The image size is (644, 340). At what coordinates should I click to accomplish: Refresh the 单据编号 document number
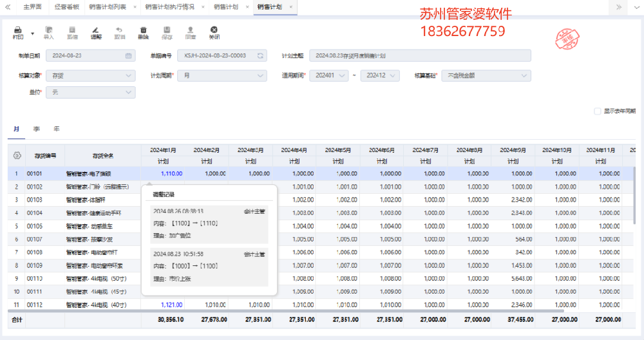click(x=260, y=56)
